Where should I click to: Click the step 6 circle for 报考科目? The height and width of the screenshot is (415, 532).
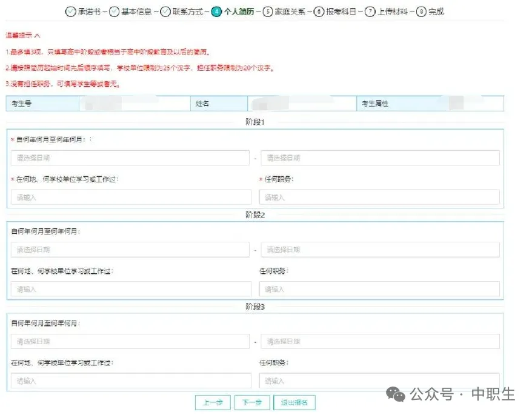pos(319,12)
